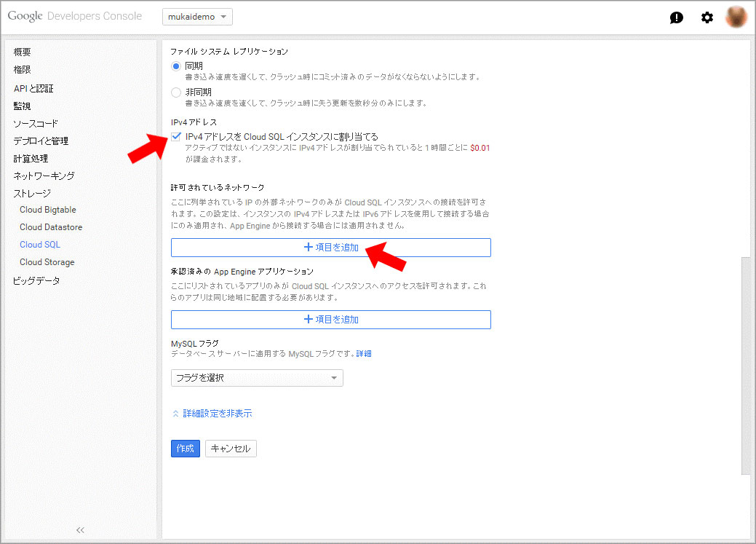Open 概要 in the sidebar
Screen dimensions: 756x544
point(22,52)
